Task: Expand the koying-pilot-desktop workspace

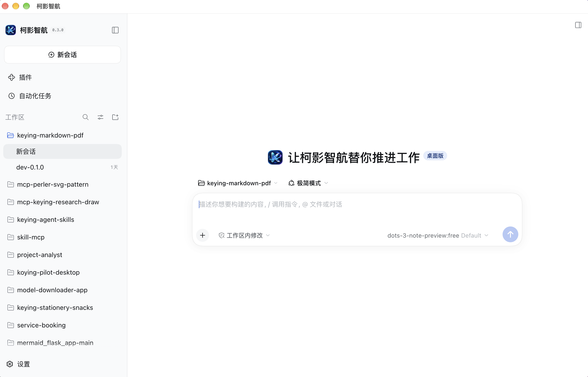Action: (x=63, y=273)
